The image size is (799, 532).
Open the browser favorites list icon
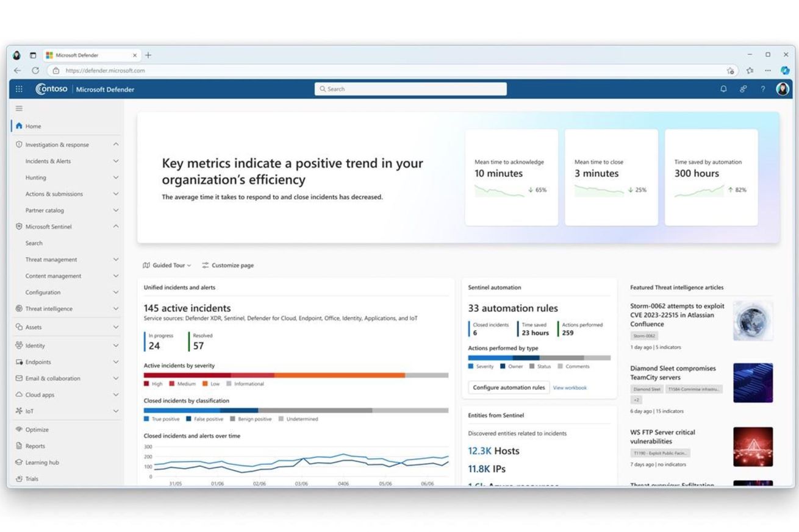click(750, 71)
